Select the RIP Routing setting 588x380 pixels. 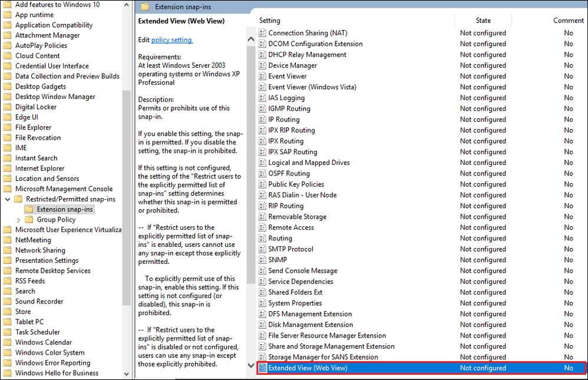click(x=286, y=206)
